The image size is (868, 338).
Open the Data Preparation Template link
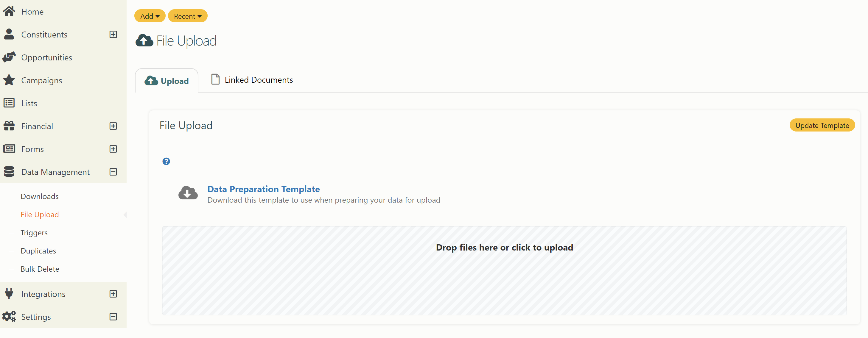coord(264,189)
